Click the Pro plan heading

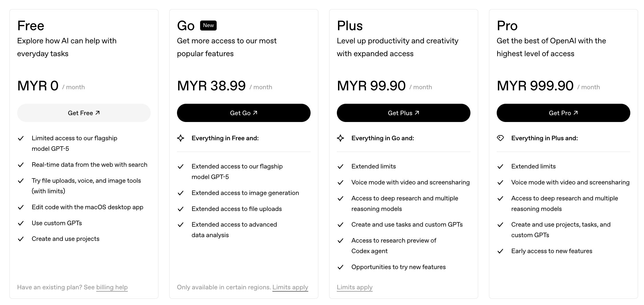pos(507,26)
